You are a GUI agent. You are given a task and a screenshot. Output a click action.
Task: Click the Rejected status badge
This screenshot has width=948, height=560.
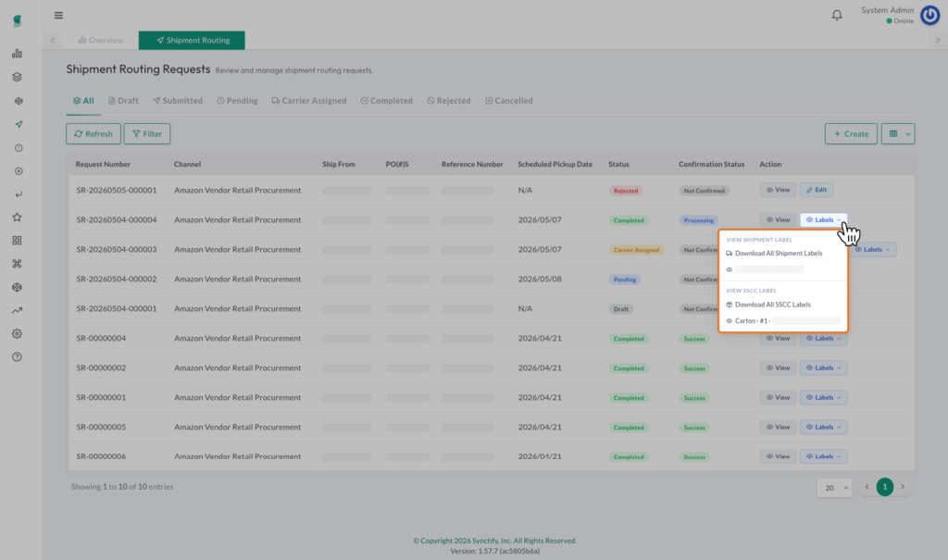[x=626, y=191]
